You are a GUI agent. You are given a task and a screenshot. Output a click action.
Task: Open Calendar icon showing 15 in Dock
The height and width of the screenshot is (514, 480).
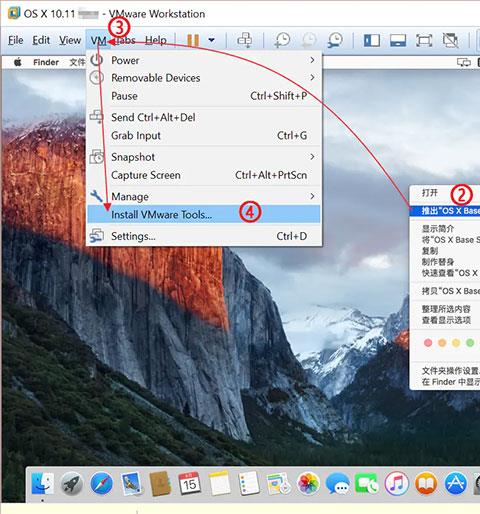click(190, 483)
